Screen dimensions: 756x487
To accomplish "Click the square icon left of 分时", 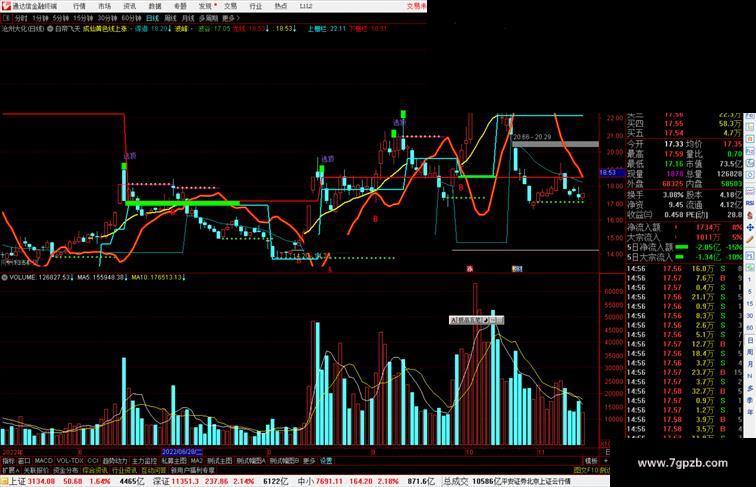I will tap(6, 18).
